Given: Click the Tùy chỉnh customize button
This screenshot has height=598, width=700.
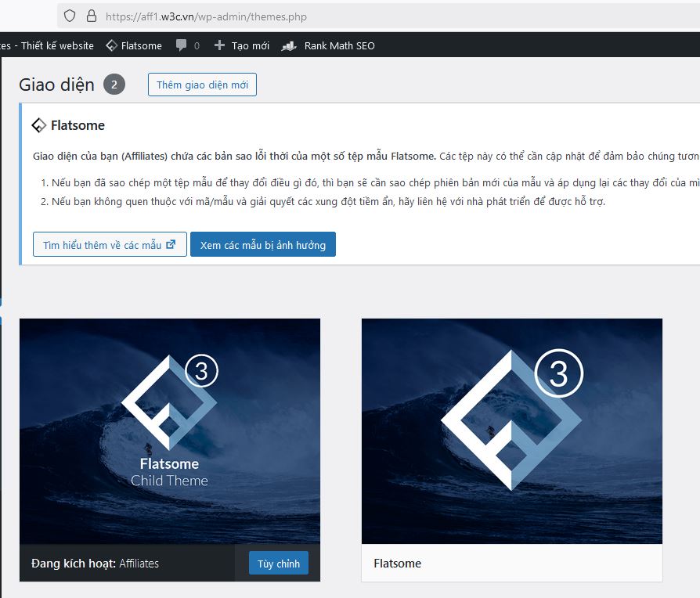Looking at the screenshot, I should [x=279, y=564].
